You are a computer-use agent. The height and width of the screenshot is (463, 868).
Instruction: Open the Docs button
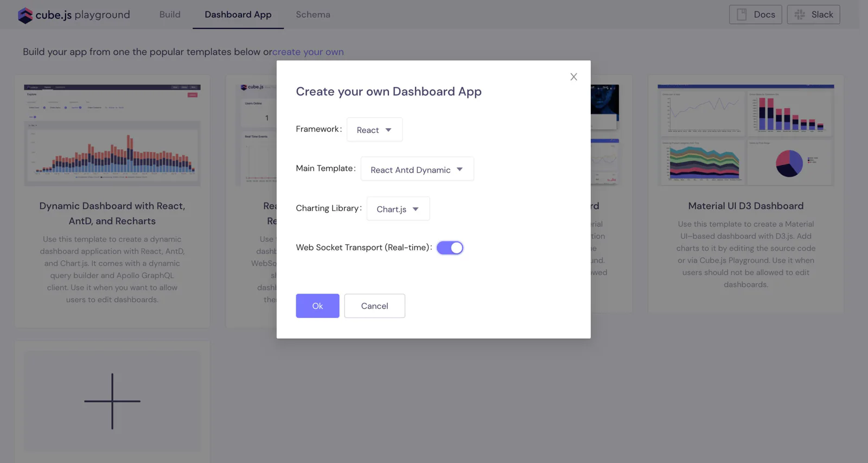pos(755,15)
